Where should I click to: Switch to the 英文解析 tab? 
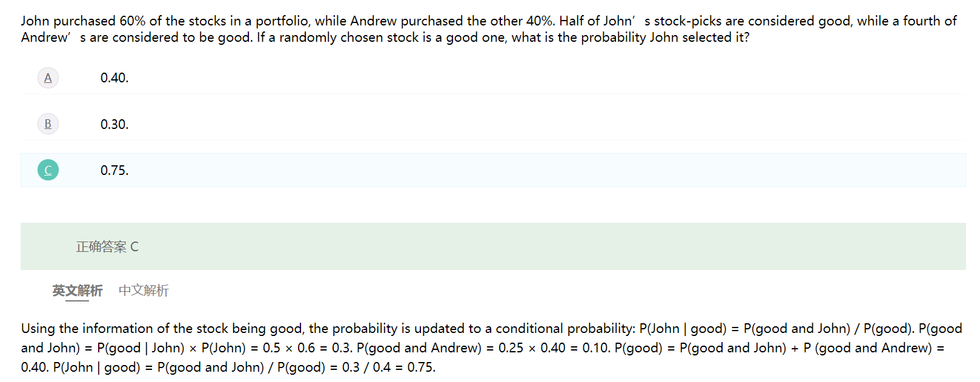click(x=77, y=291)
